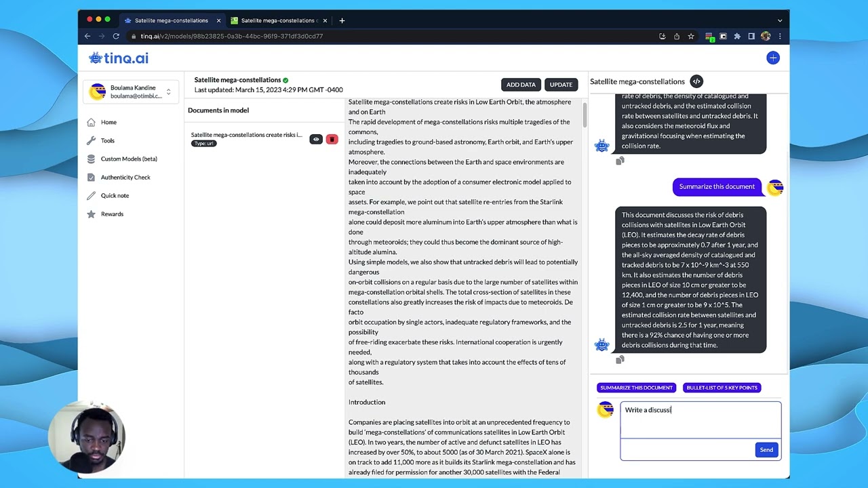The image size is (868, 488).
Task: Click the Send button
Action: (766, 450)
